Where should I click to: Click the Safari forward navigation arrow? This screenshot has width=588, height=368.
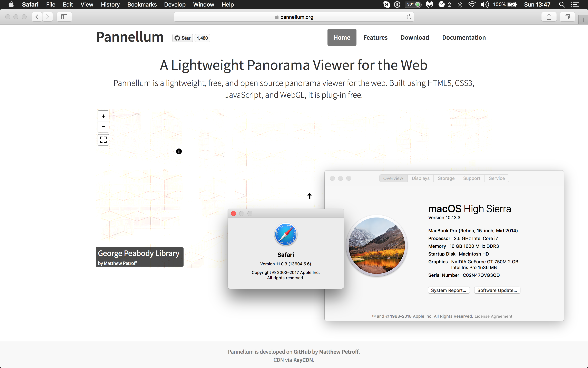(48, 17)
